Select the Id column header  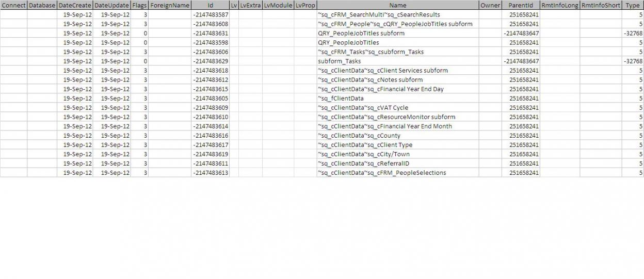coord(210,5)
